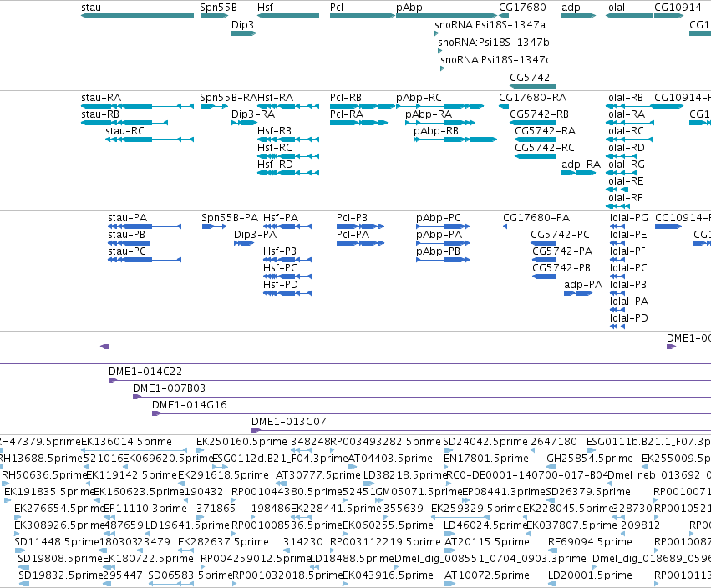
Task: Click the CG5742 gene bar glyph
Action: pos(533,86)
